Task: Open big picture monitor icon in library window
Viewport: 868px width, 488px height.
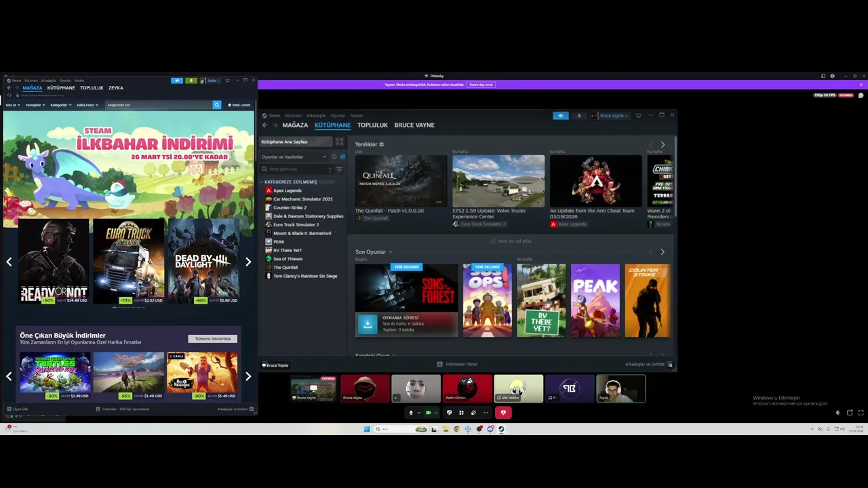Action: point(638,116)
